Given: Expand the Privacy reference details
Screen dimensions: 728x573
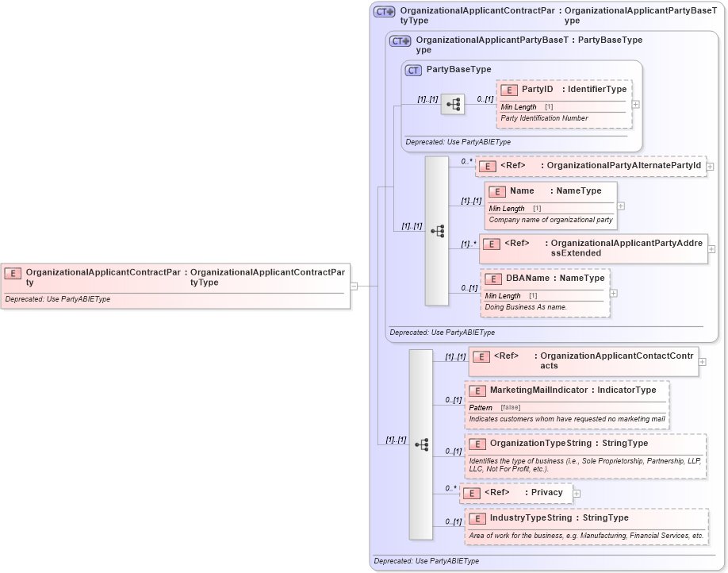Looking at the screenshot, I should 577,493.
